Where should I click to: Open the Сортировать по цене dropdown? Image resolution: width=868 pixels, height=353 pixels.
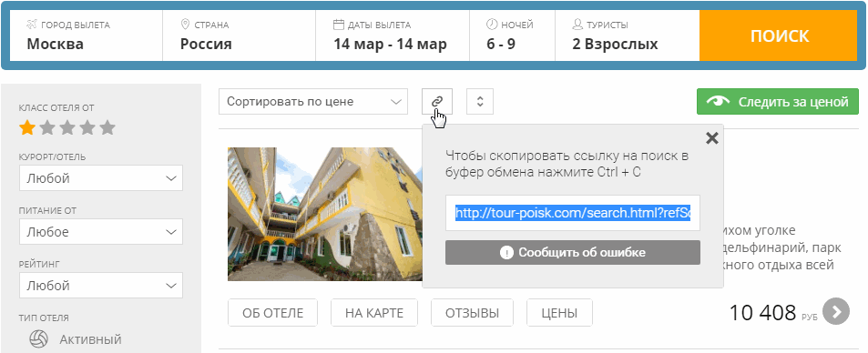click(x=313, y=102)
